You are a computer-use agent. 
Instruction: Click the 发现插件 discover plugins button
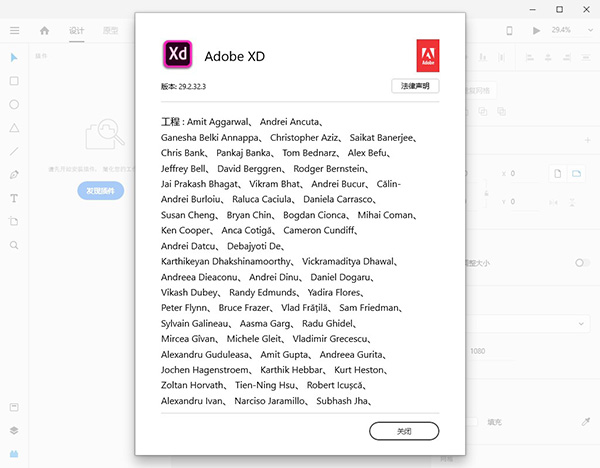pyautogui.click(x=101, y=191)
